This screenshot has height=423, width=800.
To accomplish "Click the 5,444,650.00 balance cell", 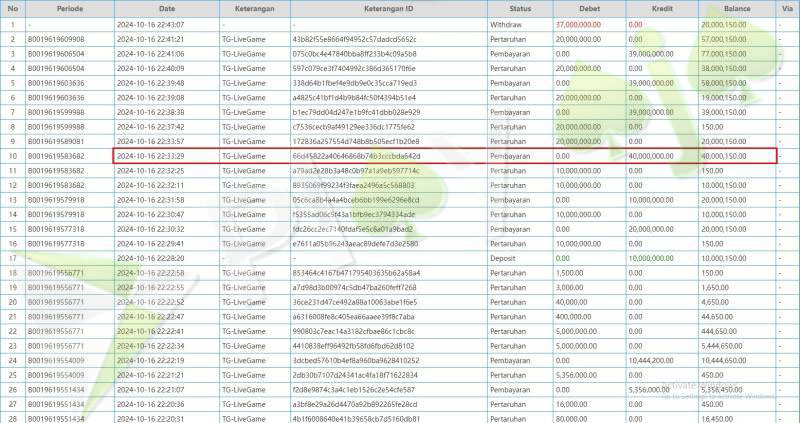I will (x=729, y=345).
